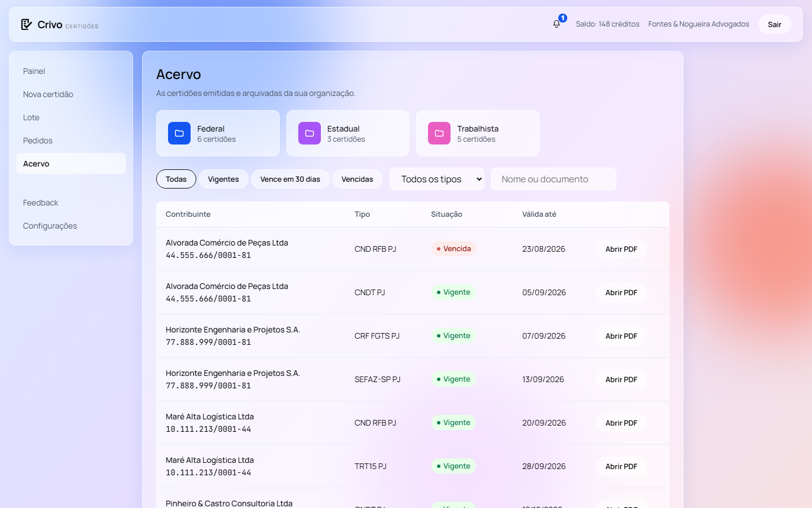The height and width of the screenshot is (508, 812).
Task: Select the Vence em 30 dias filter
Action: 290,179
